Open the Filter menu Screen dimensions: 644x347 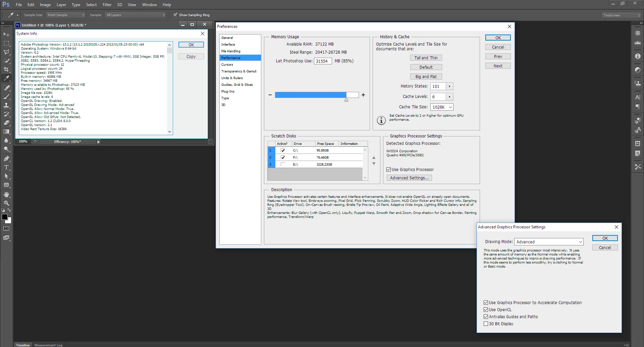tap(107, 5)
